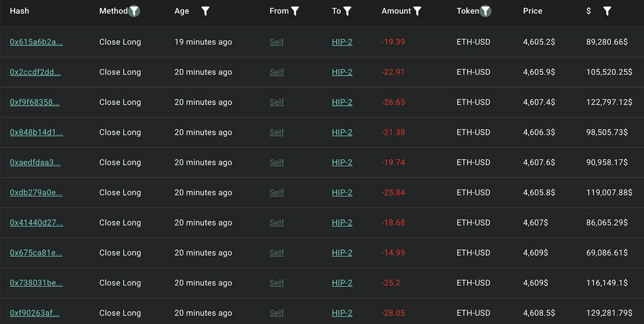644x324 pixels.
Task: Click the HIP-2 link in the 0xf90263af row
Action: coord(342,313)
